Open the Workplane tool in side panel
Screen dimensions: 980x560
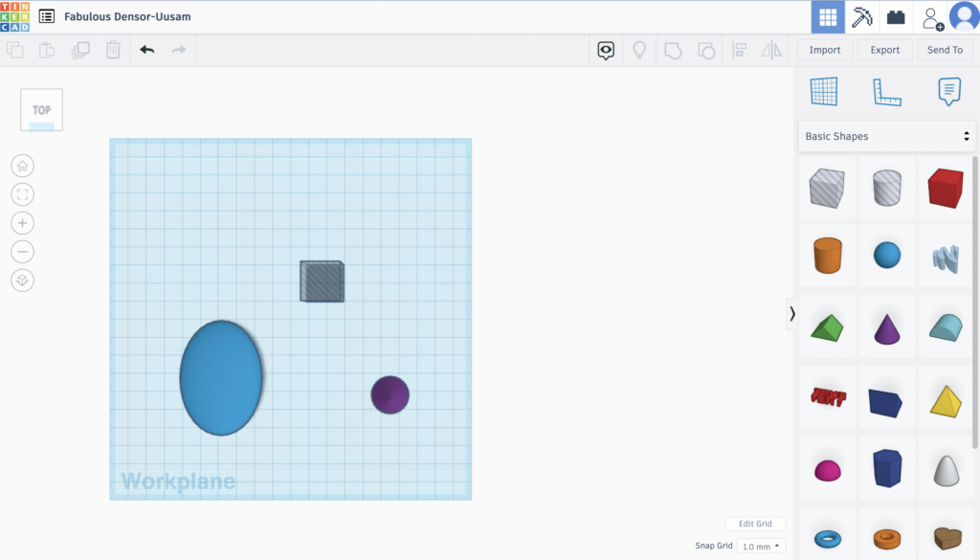(x=824, y=92)
